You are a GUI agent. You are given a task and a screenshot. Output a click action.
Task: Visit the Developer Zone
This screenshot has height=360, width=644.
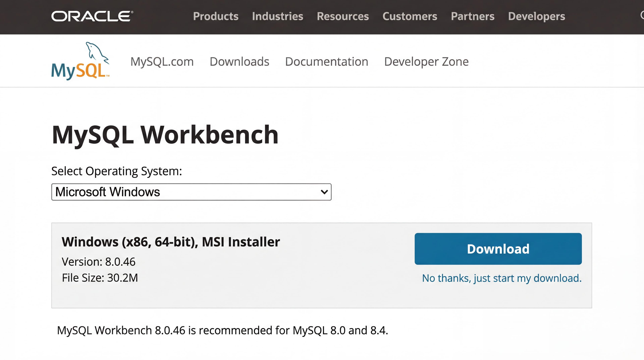click(426, 62)
